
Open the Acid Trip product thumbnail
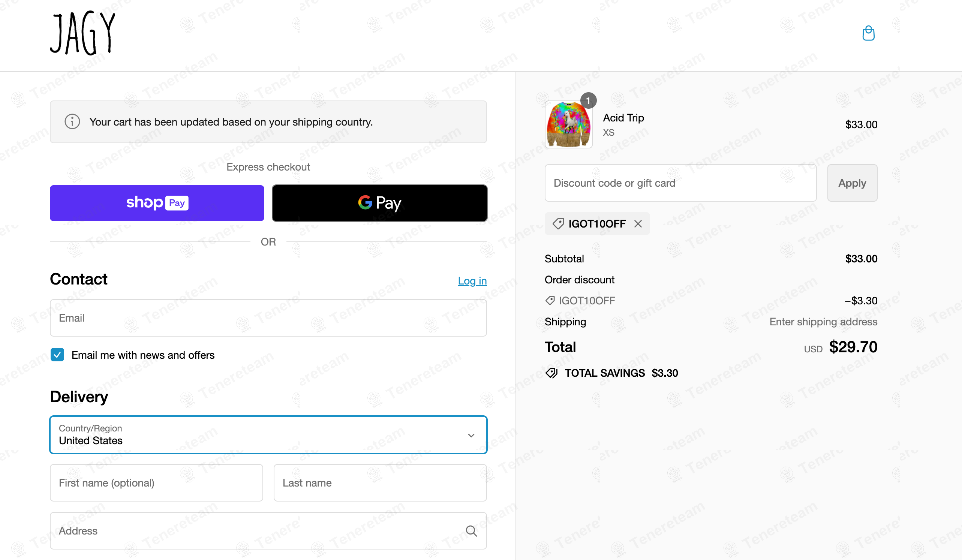[568, 124]
